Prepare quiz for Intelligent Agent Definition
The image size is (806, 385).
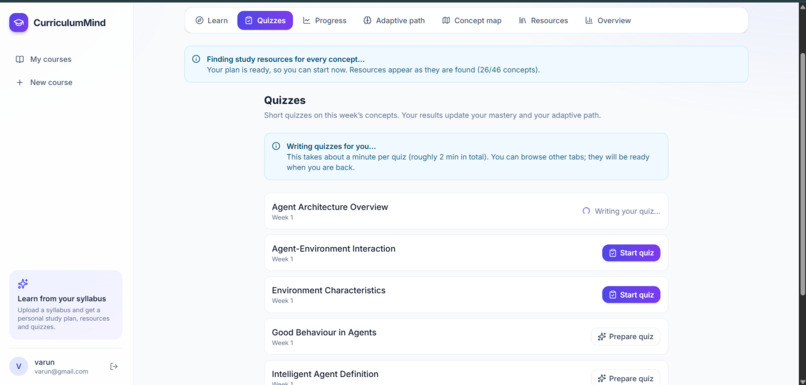[626, 378]
